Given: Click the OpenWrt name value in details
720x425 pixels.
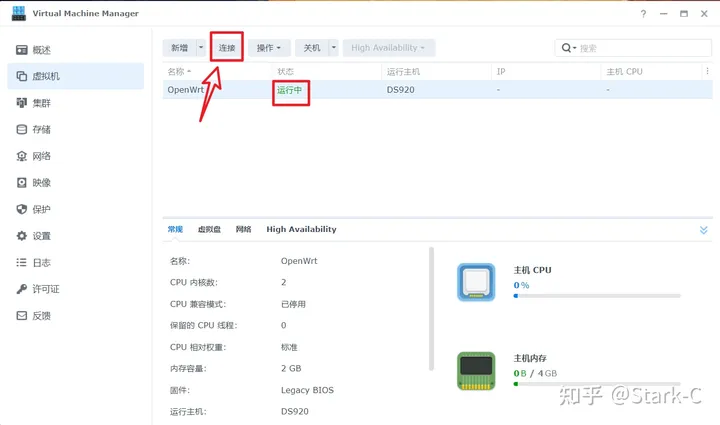Looking at the screenshot, I should 299,261.
